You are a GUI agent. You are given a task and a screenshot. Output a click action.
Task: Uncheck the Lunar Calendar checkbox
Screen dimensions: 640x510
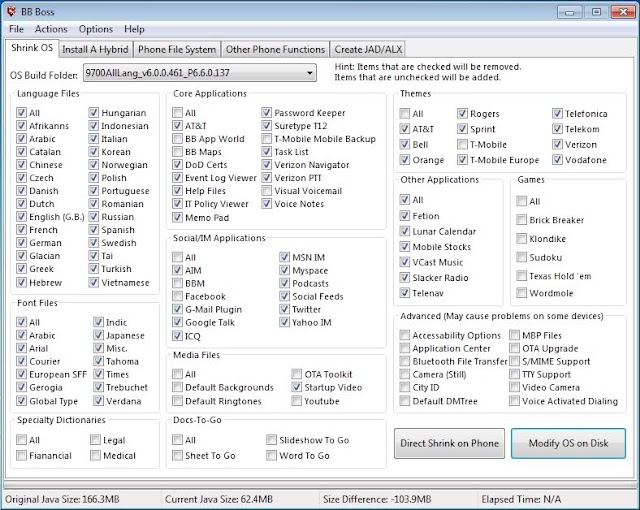tap(404, 231)
